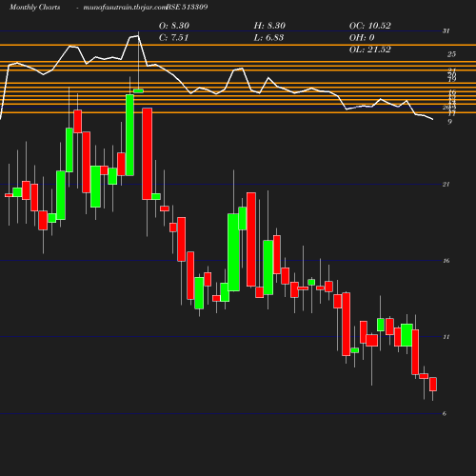Select the 'C: 7.51' close value
Viewport: 476px width, 476px height.
[x=173, y=38]
